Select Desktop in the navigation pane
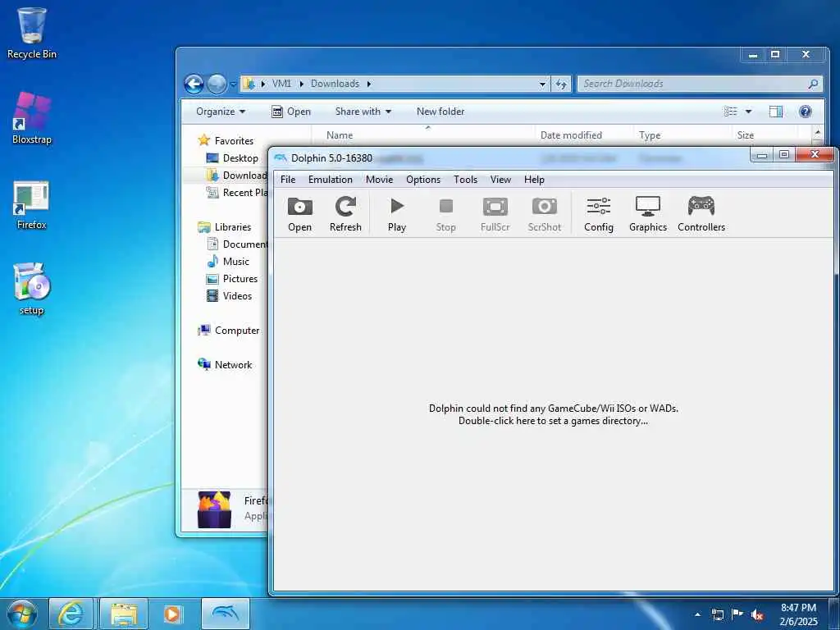Viewport: 840px width, 630px height. point(232,158)
